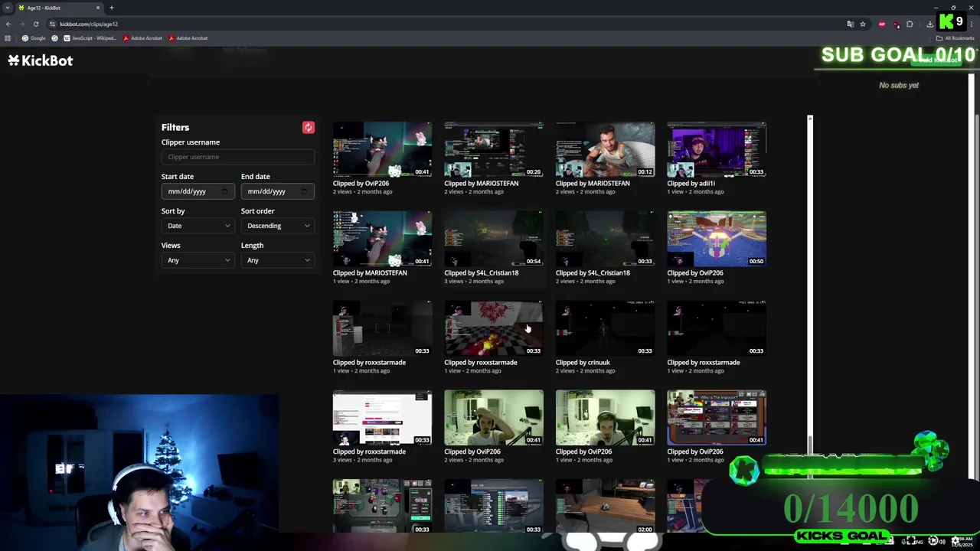The width and height of the screenshot is (980, 551).
Task: Click the KickBot logo
Action: point(41,60)
